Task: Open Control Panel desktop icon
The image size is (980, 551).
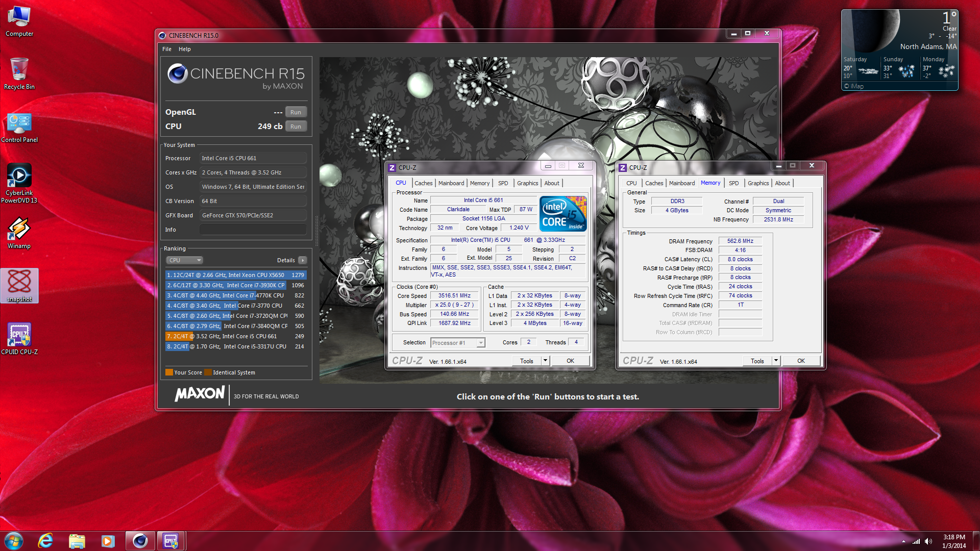Action: [19, 128]
